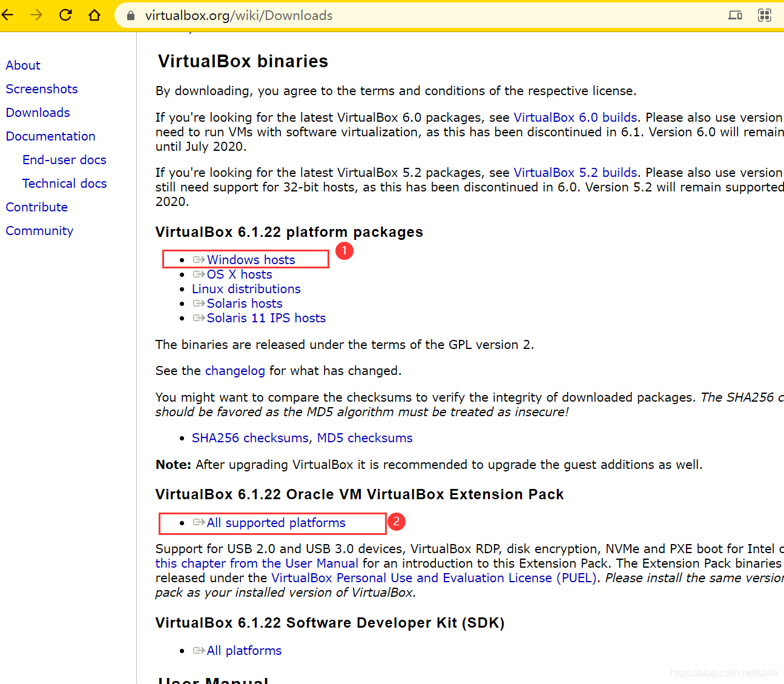Click the Extension Pack section heading
The height and width of the screenshot is (684, 784).
point(360,494)
